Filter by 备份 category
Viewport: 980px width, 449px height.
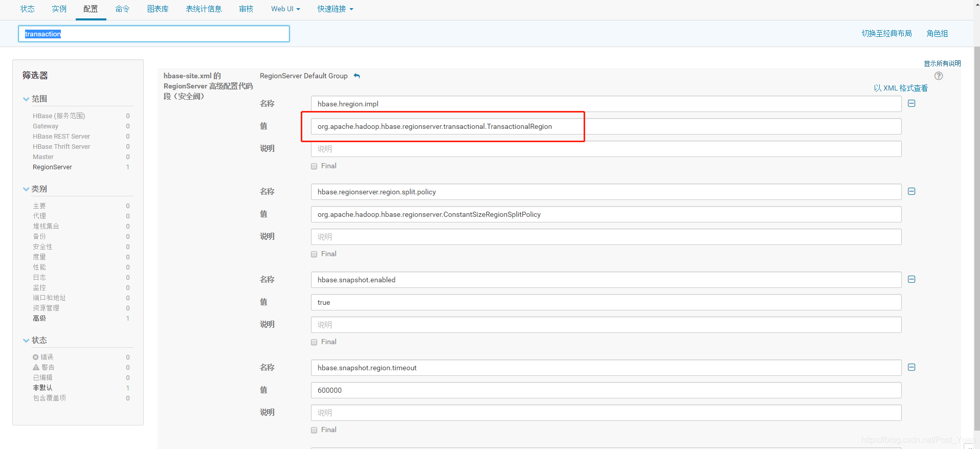tap(39, 237)
